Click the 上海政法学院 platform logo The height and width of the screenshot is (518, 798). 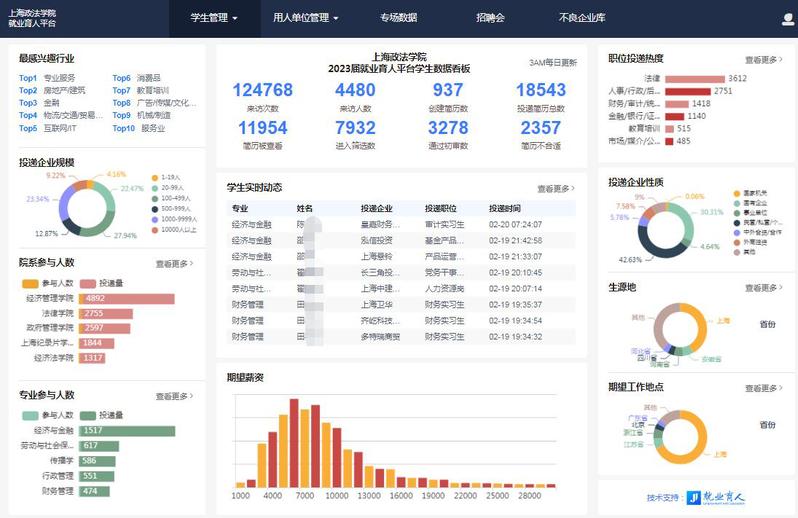point(32,17)
